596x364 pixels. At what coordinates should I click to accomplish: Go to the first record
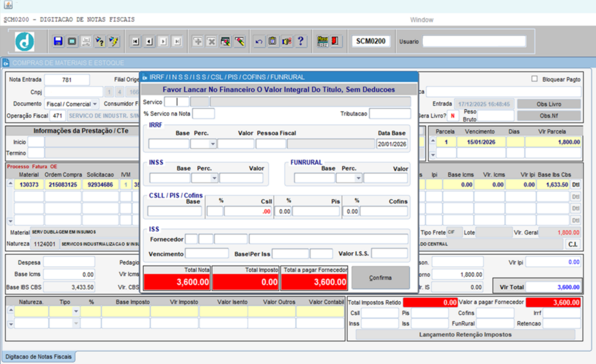[135, 42]
